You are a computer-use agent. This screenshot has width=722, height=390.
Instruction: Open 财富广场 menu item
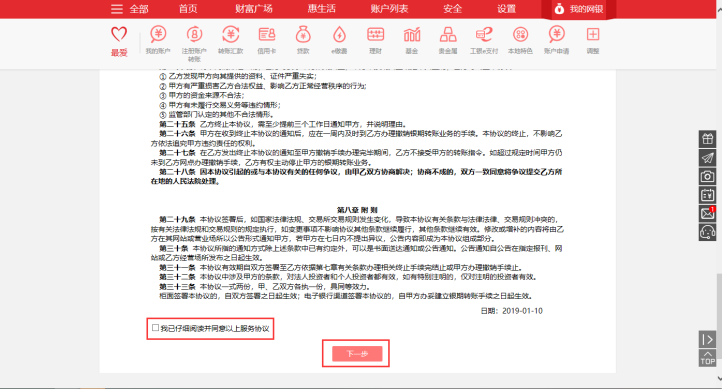click(254, 9)
